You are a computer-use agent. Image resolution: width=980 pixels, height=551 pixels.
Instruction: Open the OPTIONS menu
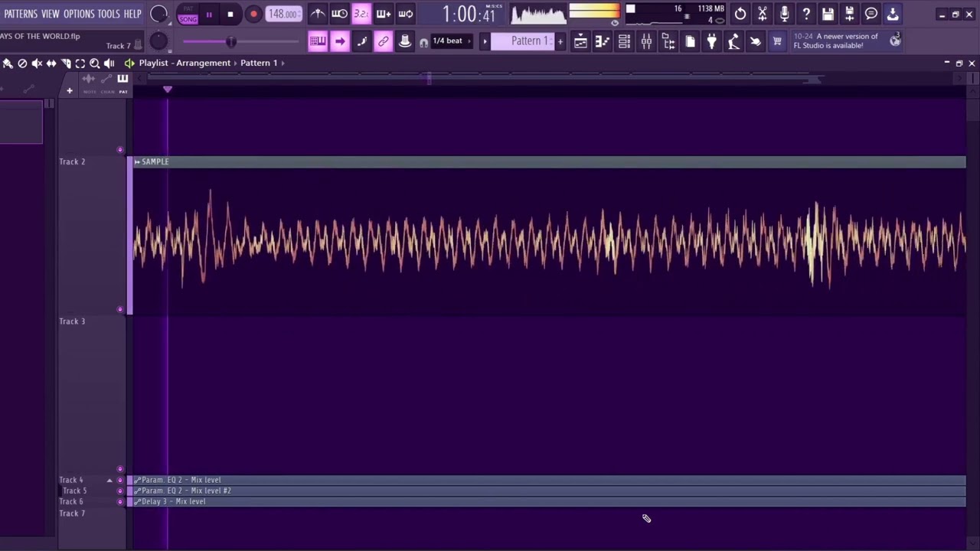[79, 14]
